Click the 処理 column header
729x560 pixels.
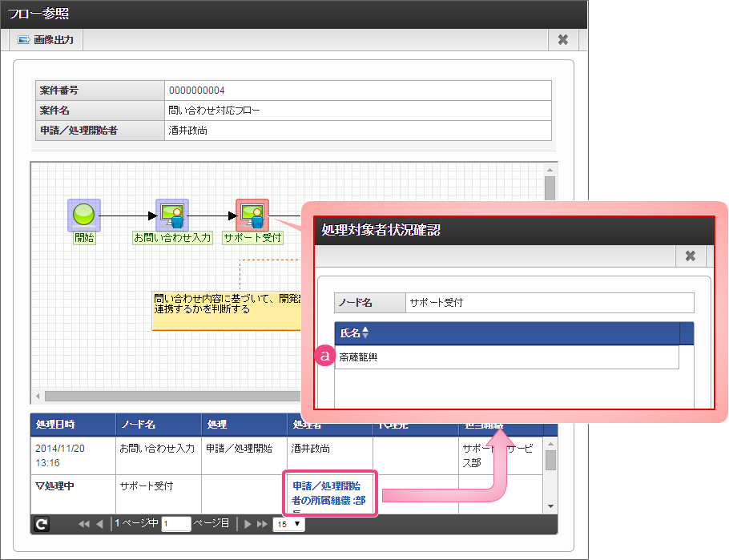click(244, 424)
